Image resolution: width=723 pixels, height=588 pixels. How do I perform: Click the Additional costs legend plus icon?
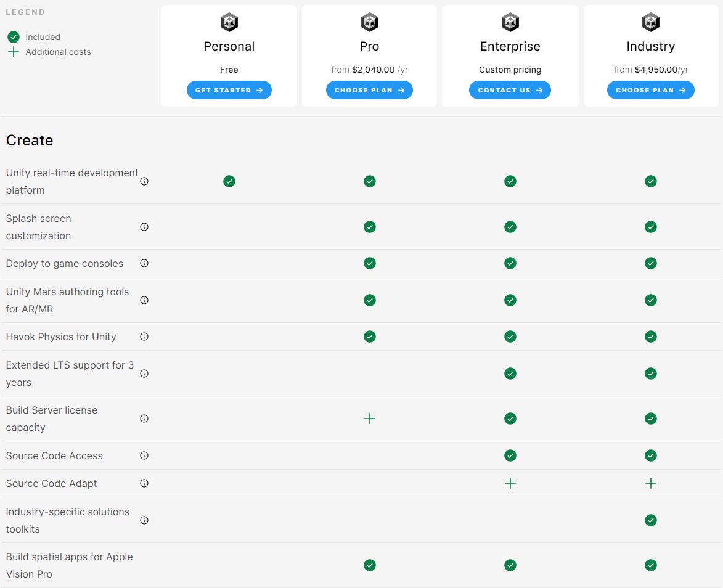[14, 52]
